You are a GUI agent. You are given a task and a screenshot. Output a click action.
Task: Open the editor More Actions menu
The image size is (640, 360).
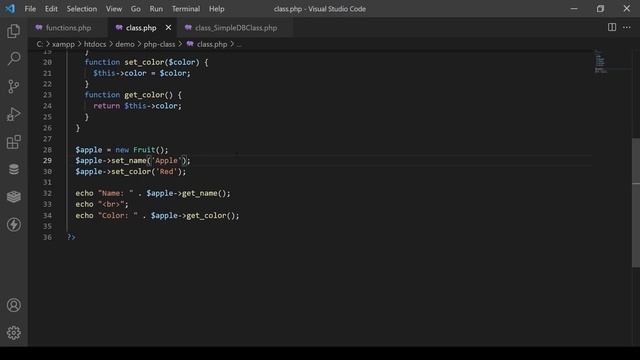pos(627,27)
